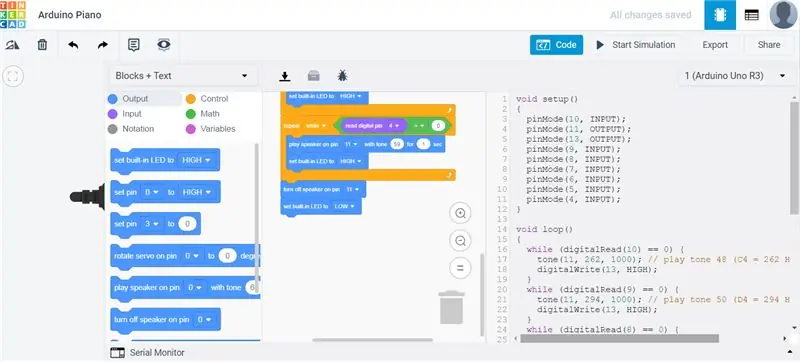Expand HIGH dropdown in set built-in LED palette block
Image resolution: width=800 pixels, height=362 pixels.
click(196, 160)
